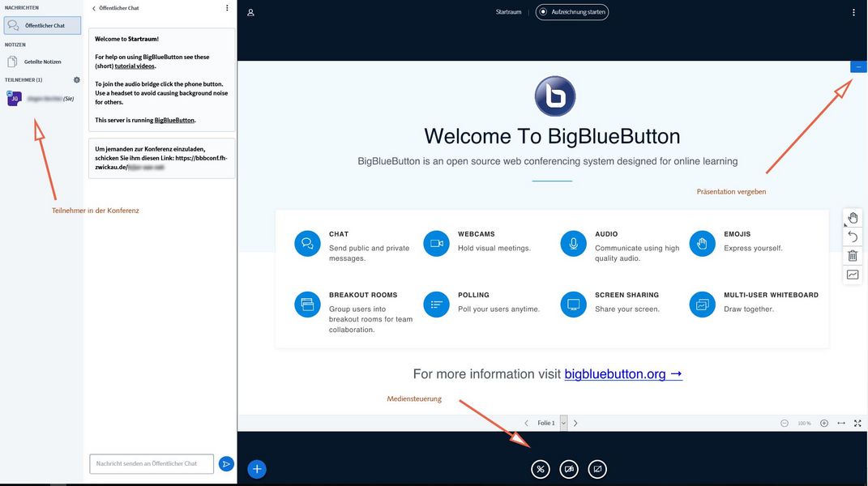This screenshot has width=868, height=486.
Task: Advance to the next slide
Action: click(575, 423)
